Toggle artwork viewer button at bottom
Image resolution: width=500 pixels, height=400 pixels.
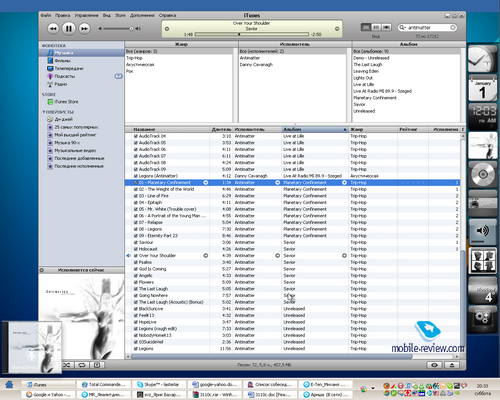[x=97, y=365]
